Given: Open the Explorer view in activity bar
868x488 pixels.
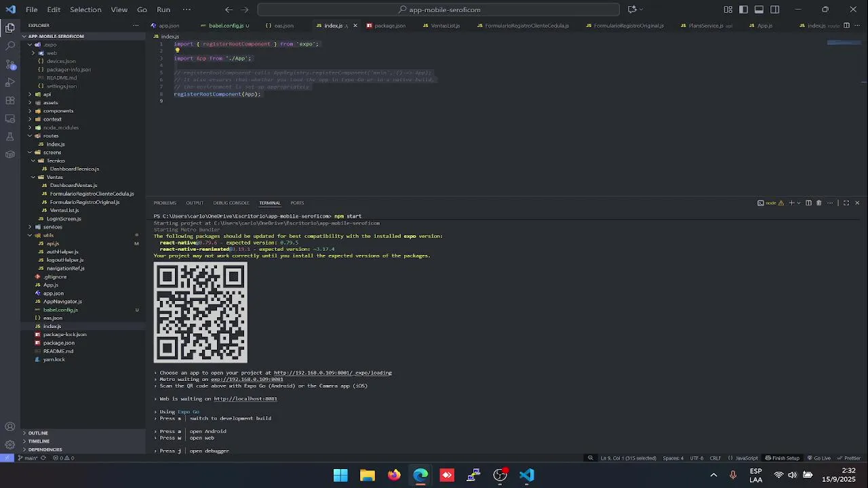Looking at the screenshot, I should coord(10,28).
